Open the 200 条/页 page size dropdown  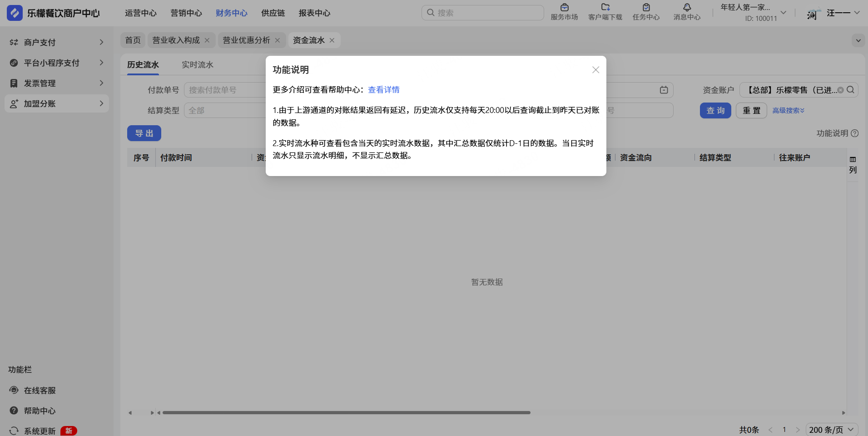pos(832,430)
